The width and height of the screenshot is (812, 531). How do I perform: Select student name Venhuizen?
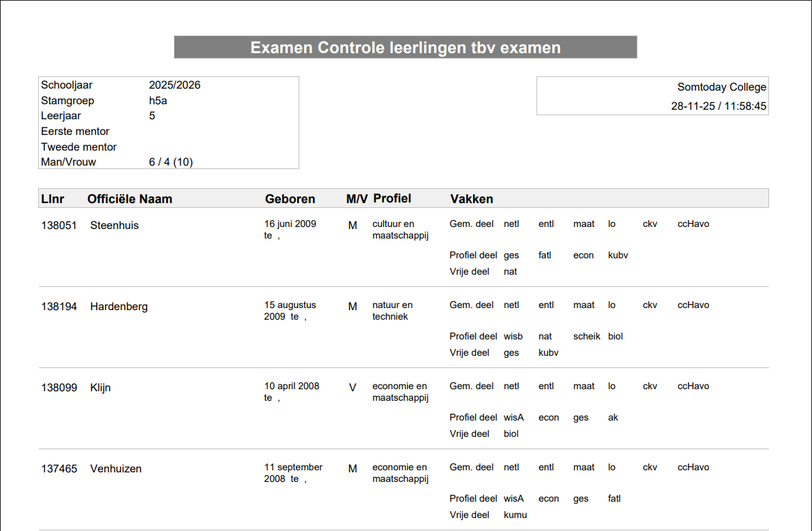tap(117, 469)
